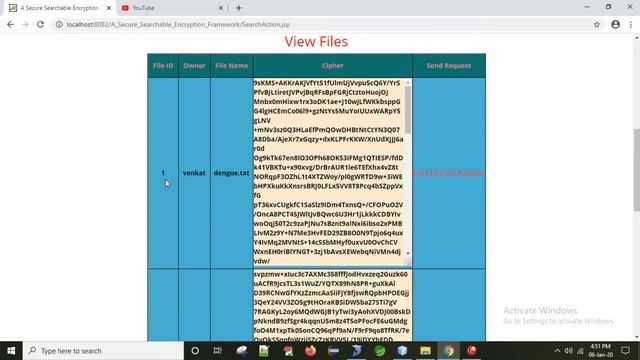Select the file name dengue.txt

[231, 173]
